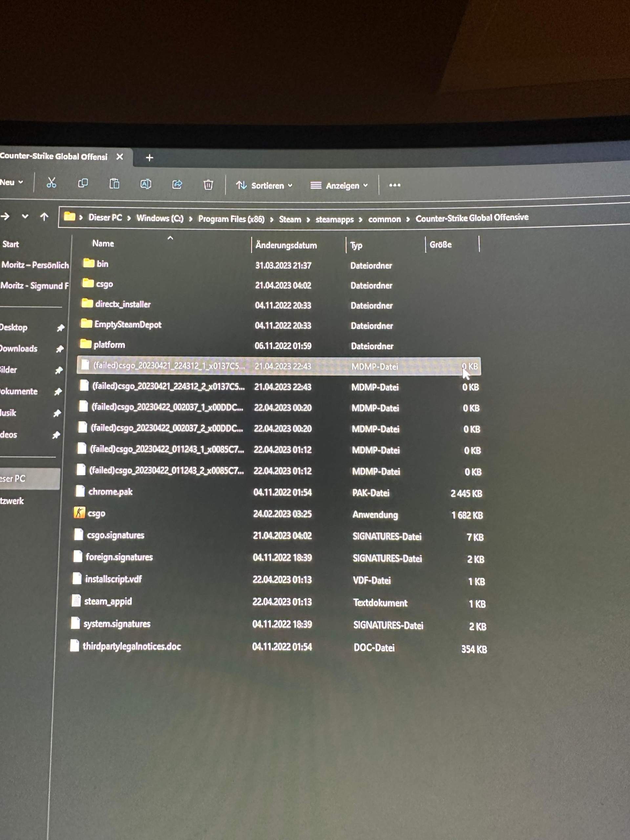Viewport: 630px width, 840px height.
Task: Expand recent locations chevron
Action: click(25, 217)
